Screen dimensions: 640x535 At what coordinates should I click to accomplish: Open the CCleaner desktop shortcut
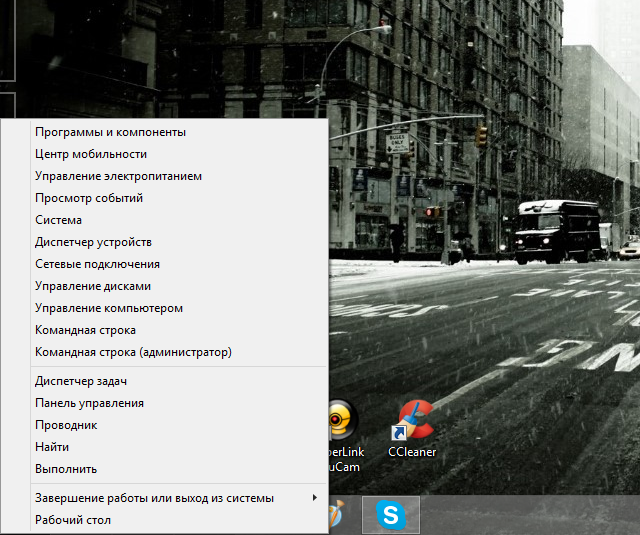[x=412, y=422]
